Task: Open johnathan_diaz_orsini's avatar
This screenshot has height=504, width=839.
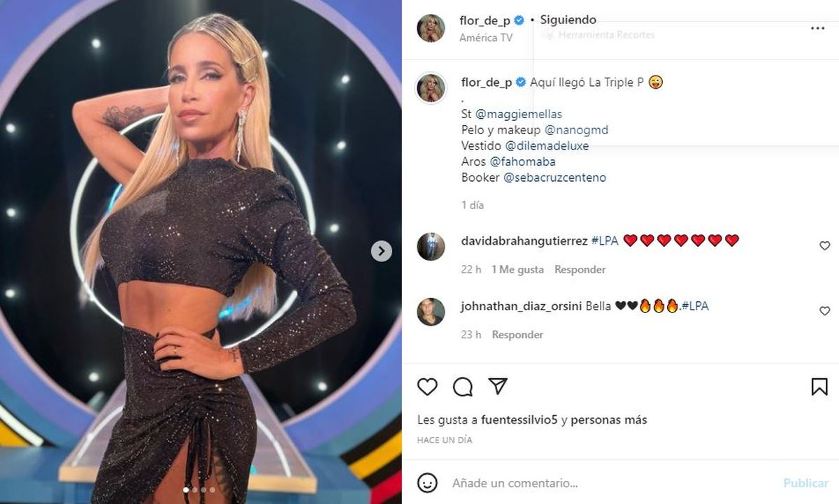Action: click(431, 312)
